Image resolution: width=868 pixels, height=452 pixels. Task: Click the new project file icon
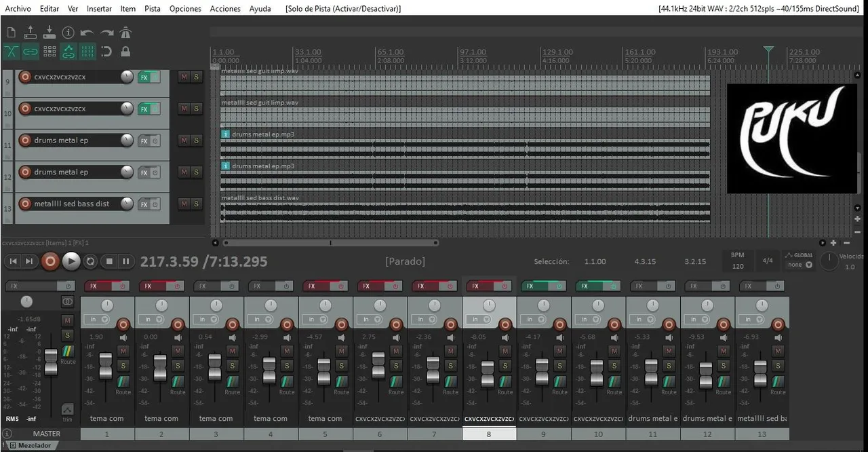[12, 33]
